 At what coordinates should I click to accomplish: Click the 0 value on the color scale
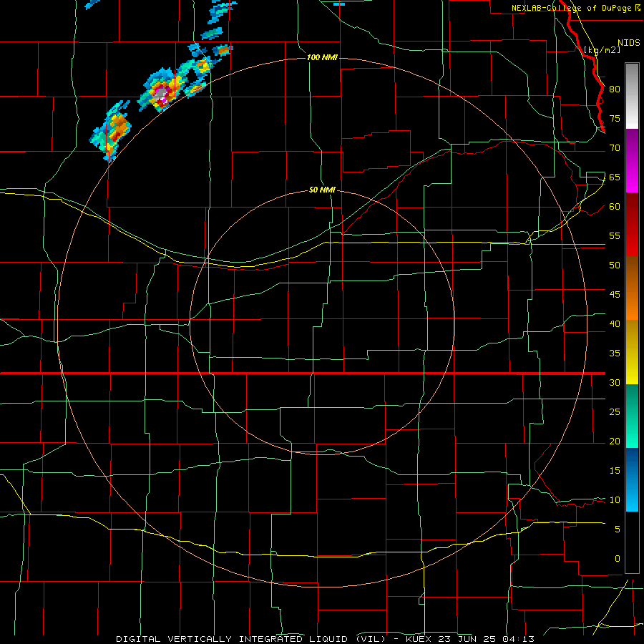[618, 559]
